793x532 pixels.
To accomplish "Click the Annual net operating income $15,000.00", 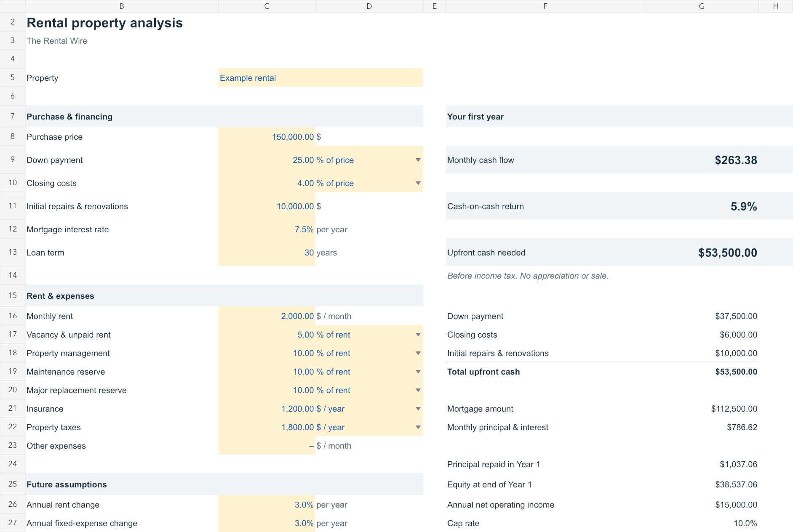I will click(x=736, y=505).
